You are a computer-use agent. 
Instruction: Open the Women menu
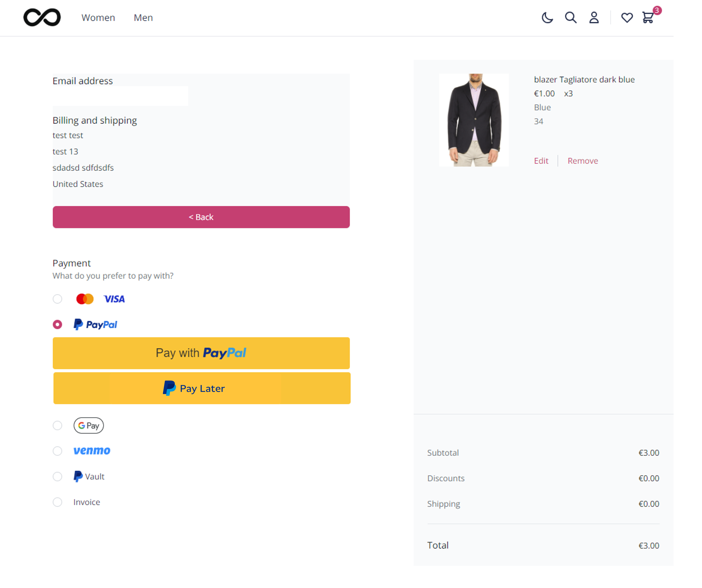98,17
